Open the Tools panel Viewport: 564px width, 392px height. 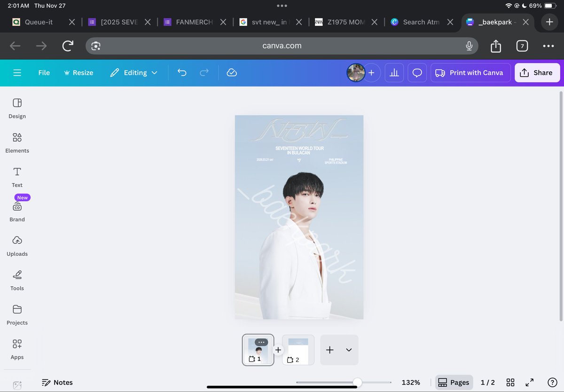click(x=17, y=280)
